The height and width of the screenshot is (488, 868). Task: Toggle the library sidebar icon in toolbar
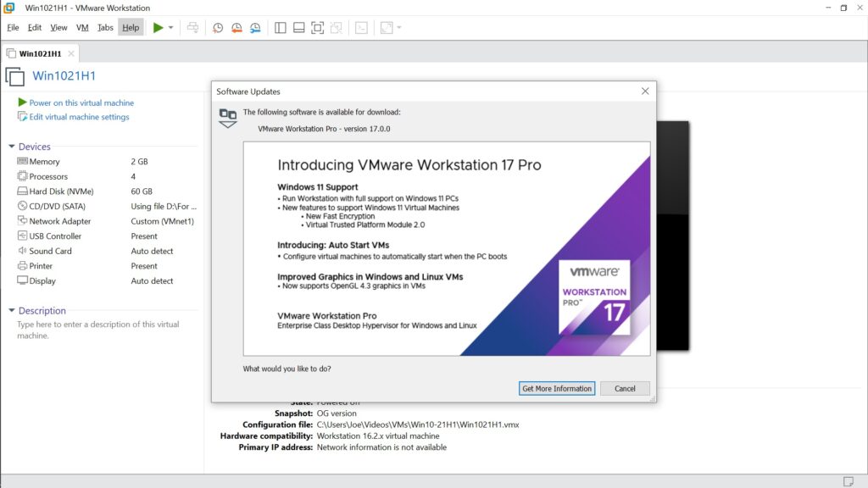(281, 27)
